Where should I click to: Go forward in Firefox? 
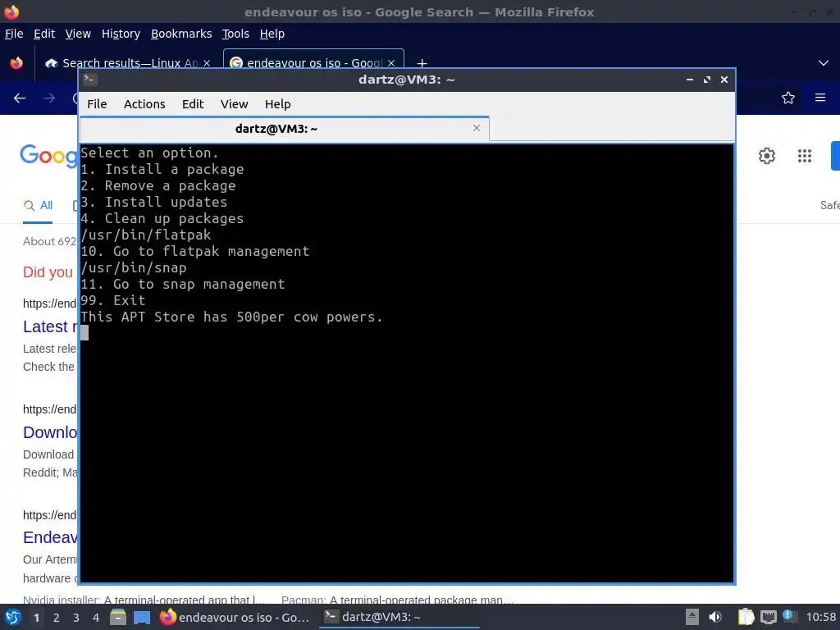tap(49, 98)
